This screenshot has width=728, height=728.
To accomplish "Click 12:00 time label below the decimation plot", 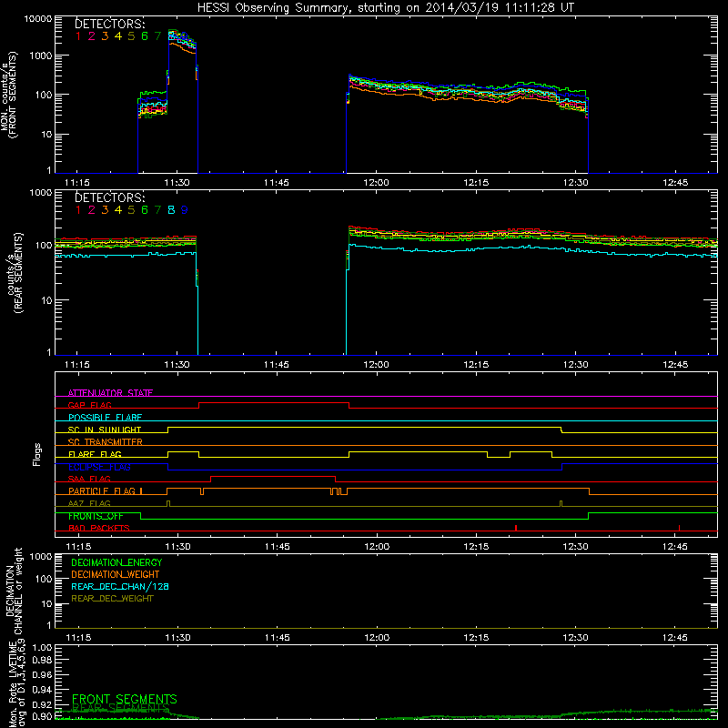I will [x=377, y=638].
